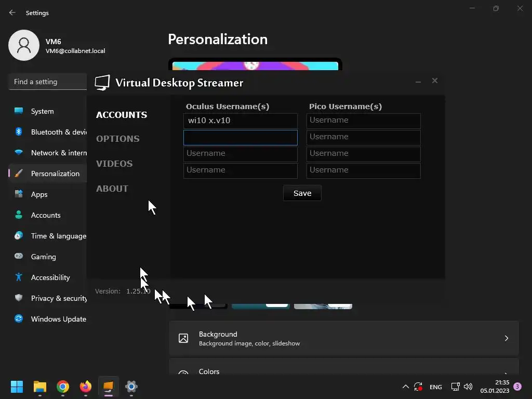
Task: Open Gaming in Settings sidebar
Action: coord(47,257)
